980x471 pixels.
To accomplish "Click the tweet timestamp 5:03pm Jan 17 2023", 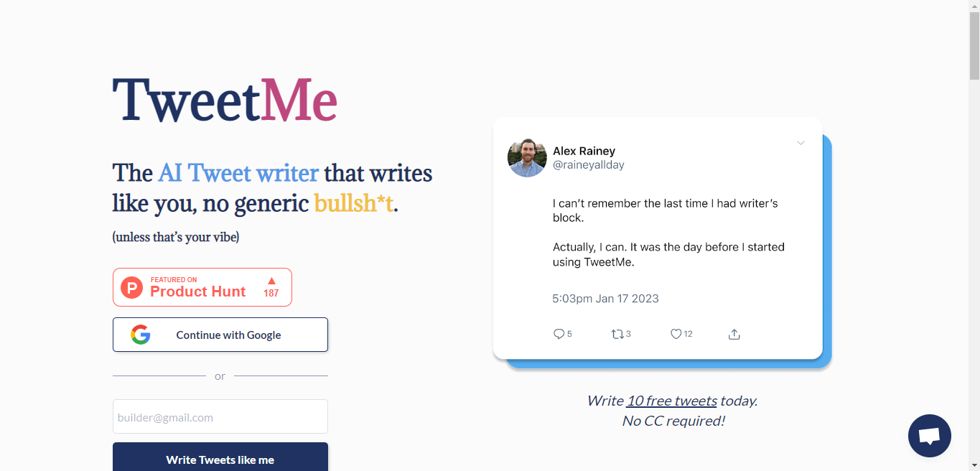I will (605, 299).
